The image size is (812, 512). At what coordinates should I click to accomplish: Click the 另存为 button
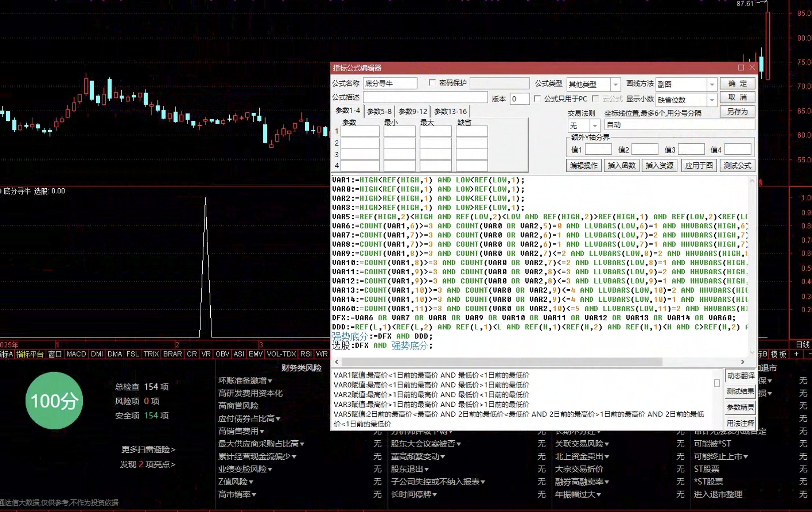coord(737,111)
